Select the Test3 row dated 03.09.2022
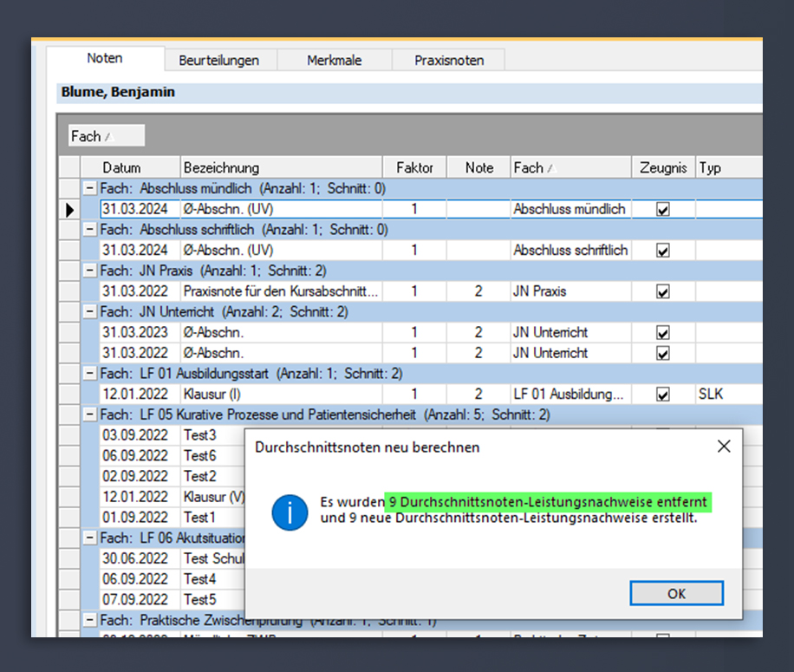Image resolution: width=794 pixels, height=672 pixels. point(172,435)
